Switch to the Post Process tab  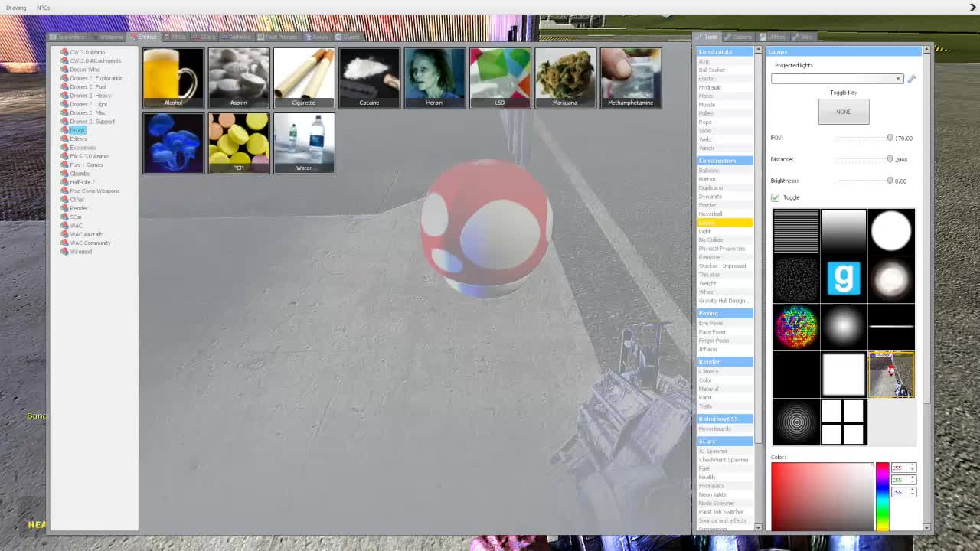(277, 37)
